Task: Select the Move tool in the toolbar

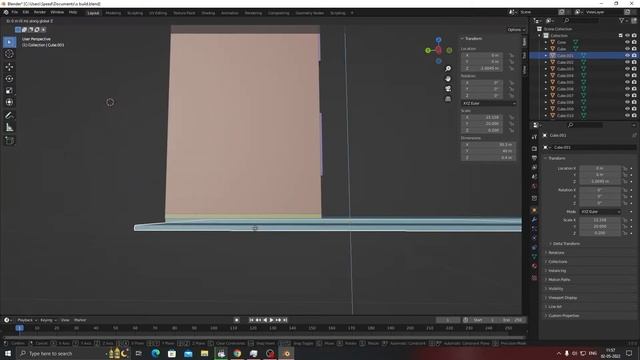Action: (9, 66)
